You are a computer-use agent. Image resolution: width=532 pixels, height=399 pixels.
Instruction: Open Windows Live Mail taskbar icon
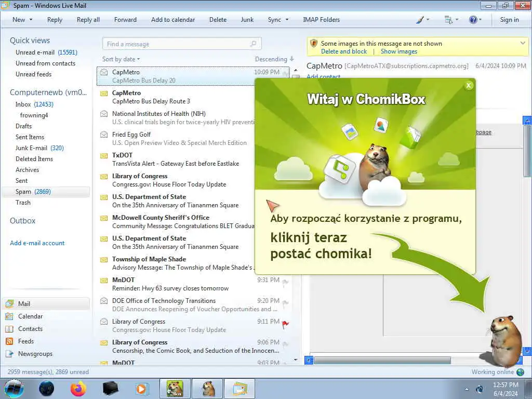[x=240, y=389]
